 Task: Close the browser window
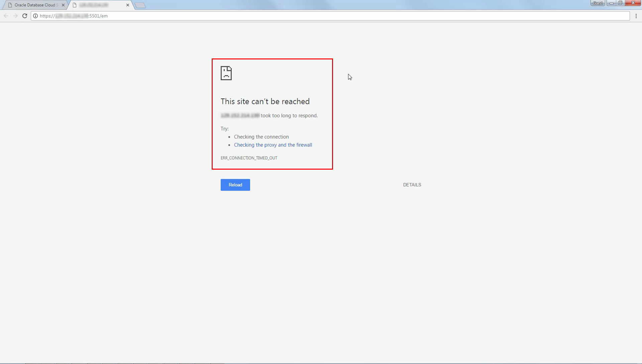(x=633, y=3)
